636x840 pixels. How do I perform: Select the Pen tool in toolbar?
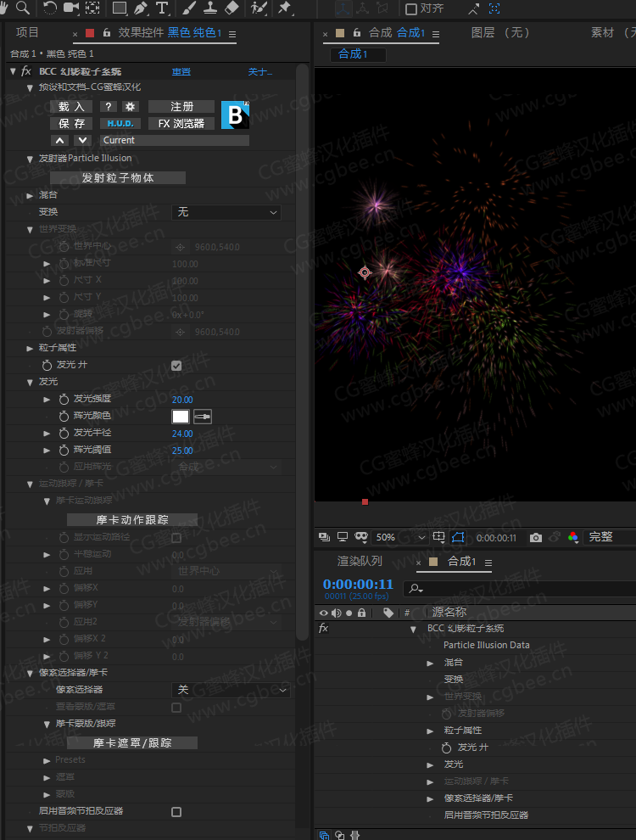[x=140, y=8]
